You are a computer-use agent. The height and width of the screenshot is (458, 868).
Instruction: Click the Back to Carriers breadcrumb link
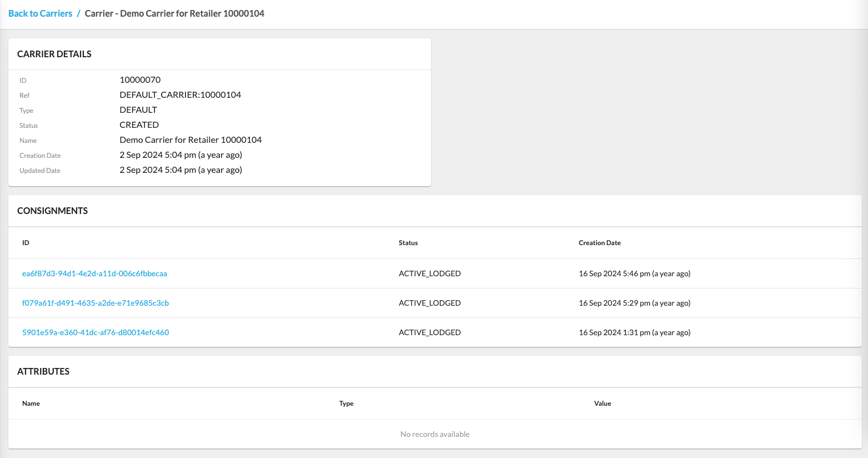40,13
